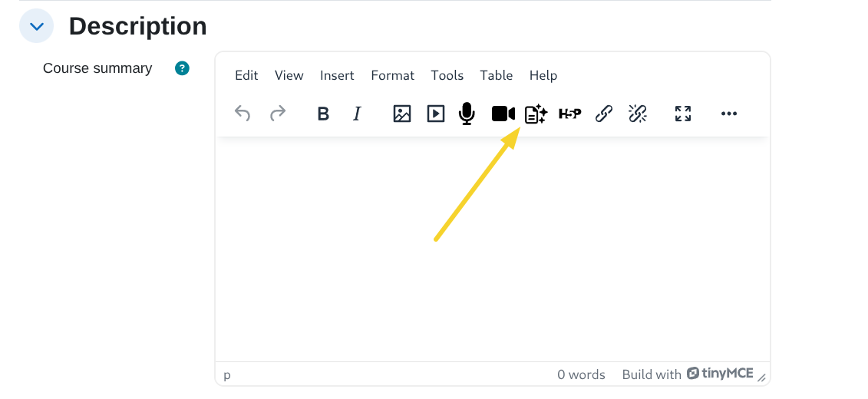The height and width of the screenshot is (399, 868).
Task: Collapse the Description section
Action: pos(37,26)
